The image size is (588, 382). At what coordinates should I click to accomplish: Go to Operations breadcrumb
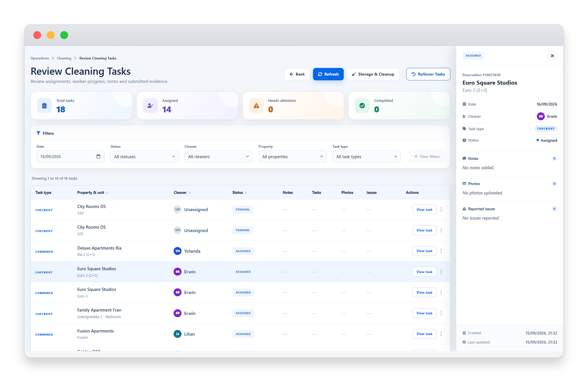pyautogui.click(x=40, y=58)
